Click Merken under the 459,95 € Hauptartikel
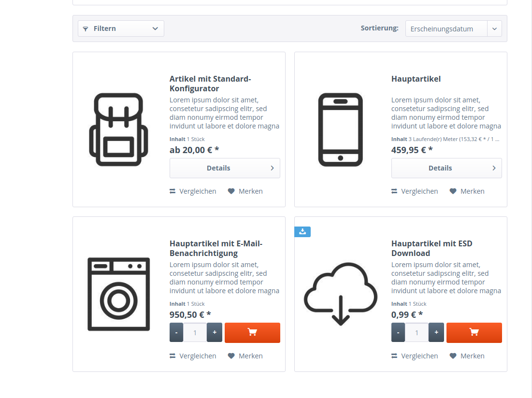532x398 pixels. [467, 191]
